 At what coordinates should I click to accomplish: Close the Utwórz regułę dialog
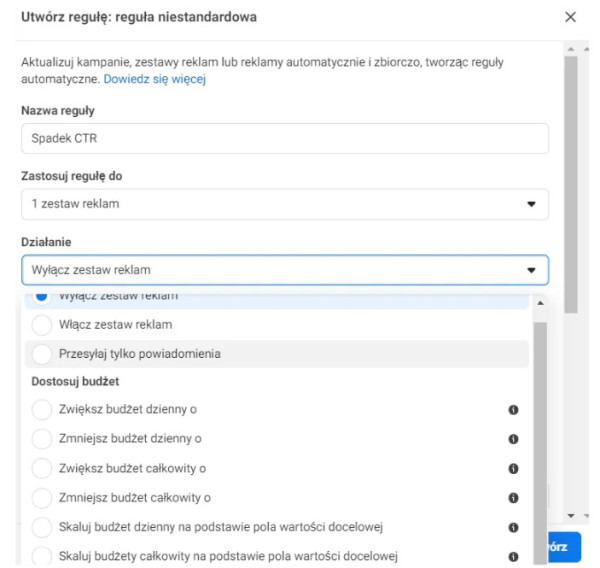570,17
